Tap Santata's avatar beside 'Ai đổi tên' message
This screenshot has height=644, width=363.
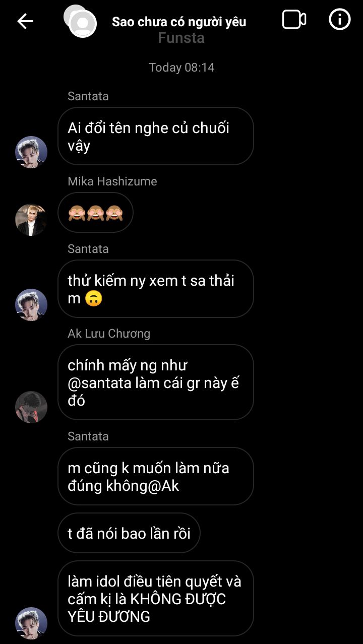pyautogui.click(x=31, y=152)
